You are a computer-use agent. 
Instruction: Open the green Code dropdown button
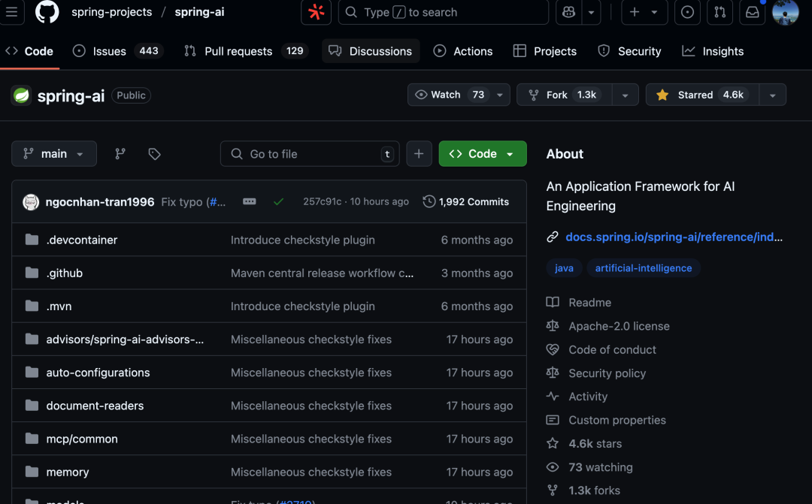tap(483, 154)
